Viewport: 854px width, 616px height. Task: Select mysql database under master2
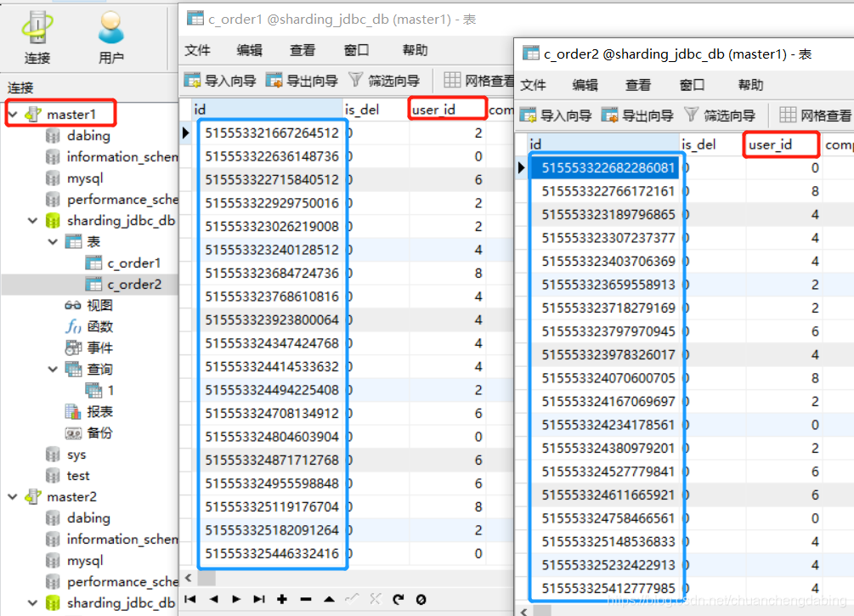[84, 561]
